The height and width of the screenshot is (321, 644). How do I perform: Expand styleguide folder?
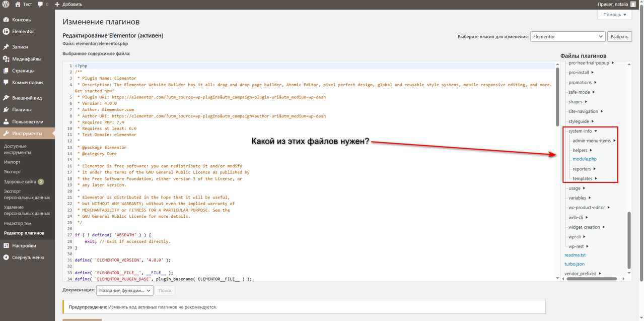point(581,121)
